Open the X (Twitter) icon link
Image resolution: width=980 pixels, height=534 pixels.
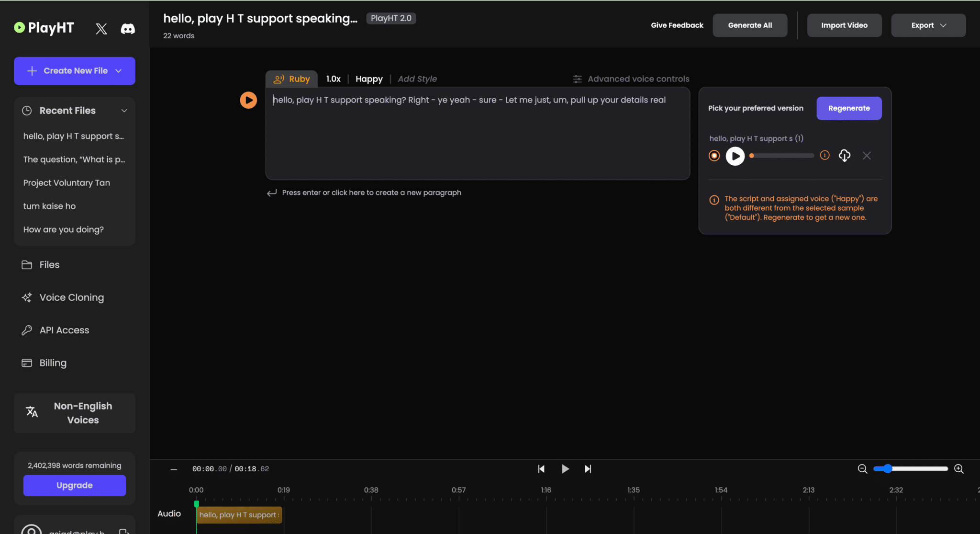101,29
